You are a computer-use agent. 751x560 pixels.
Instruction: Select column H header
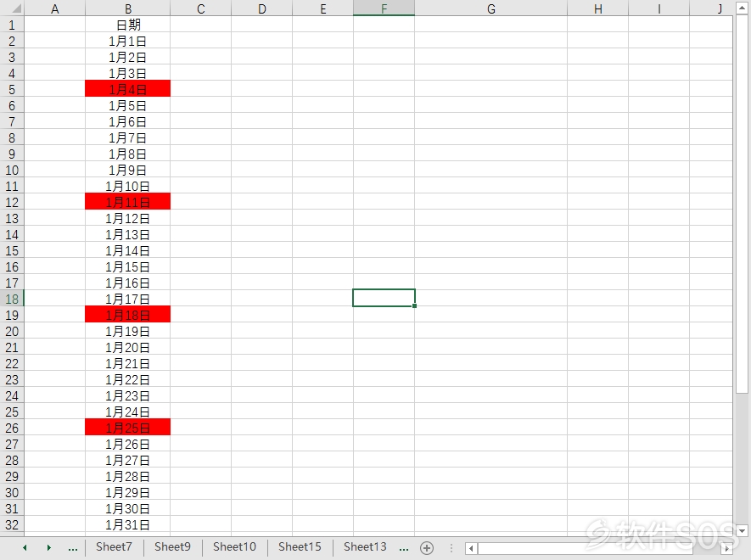click(597, 8)
